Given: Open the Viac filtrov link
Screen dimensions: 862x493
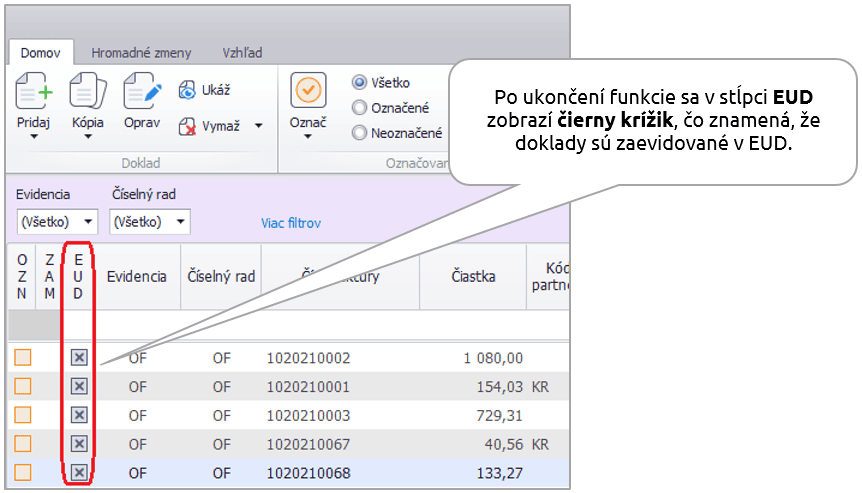Looking at the screenshot, I should [291, 223].
